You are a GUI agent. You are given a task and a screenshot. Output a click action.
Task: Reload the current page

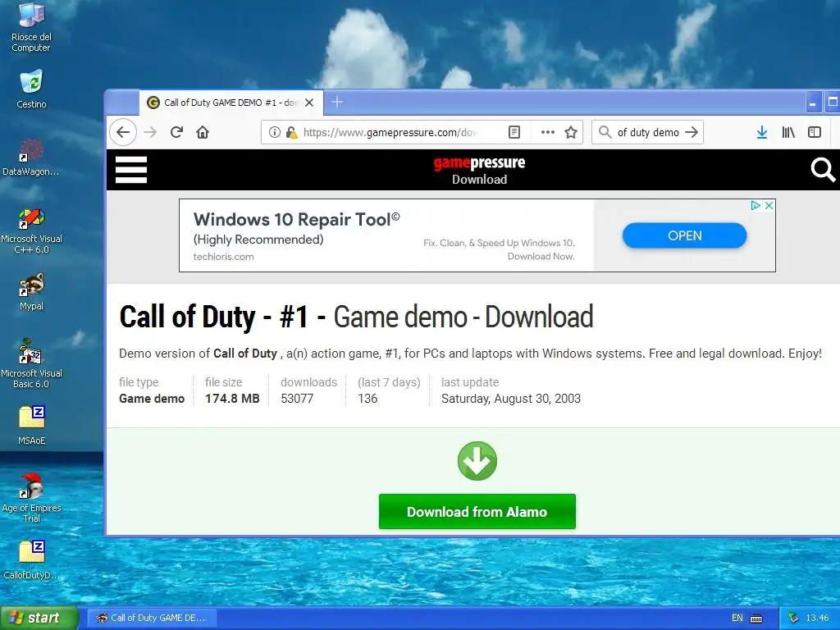click(177, 132)
